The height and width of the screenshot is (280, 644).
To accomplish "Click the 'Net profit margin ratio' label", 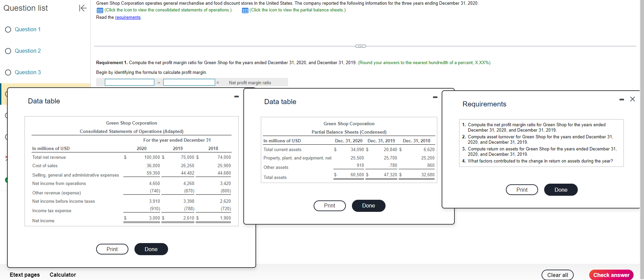I will 250,83.
